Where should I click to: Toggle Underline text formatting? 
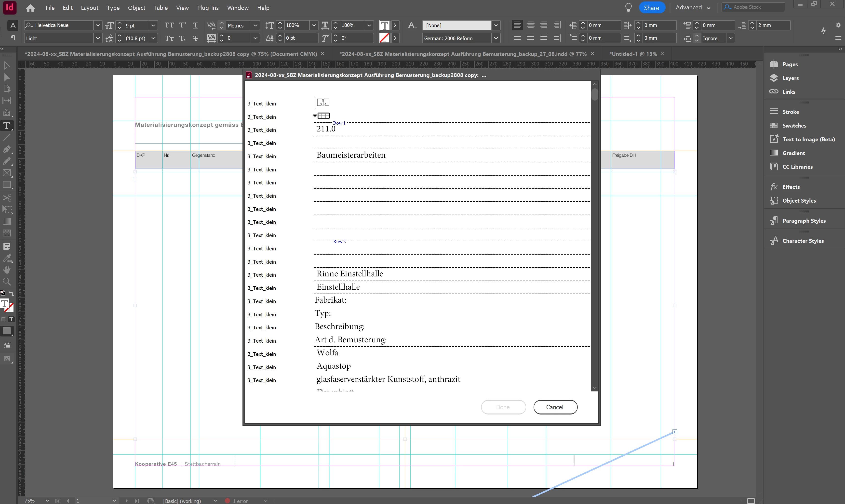pos(196,25)
